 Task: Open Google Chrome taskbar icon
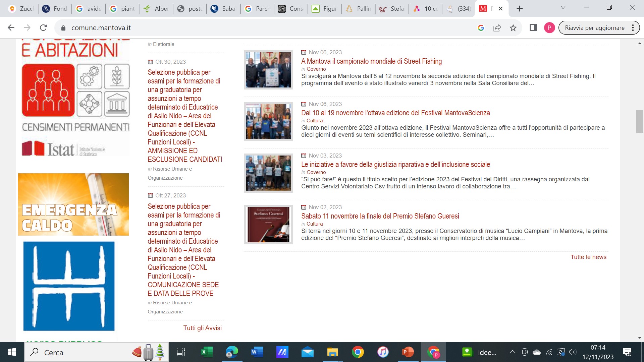[358, 352]
